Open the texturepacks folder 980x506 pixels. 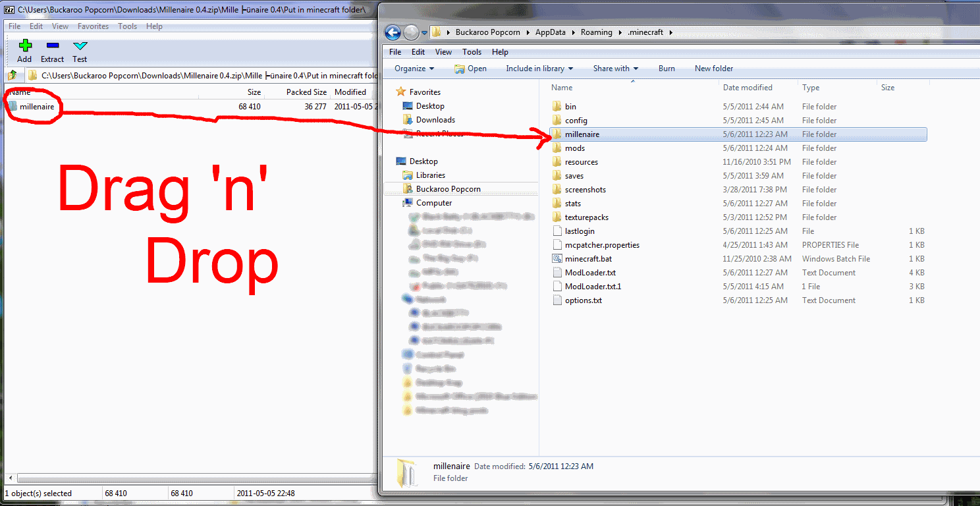point(585,217)
